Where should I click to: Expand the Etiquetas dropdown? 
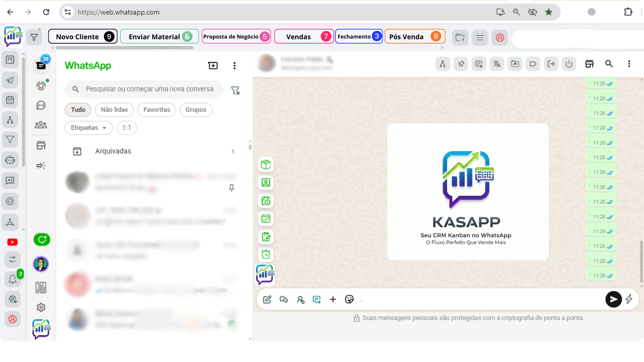point(89,128)
